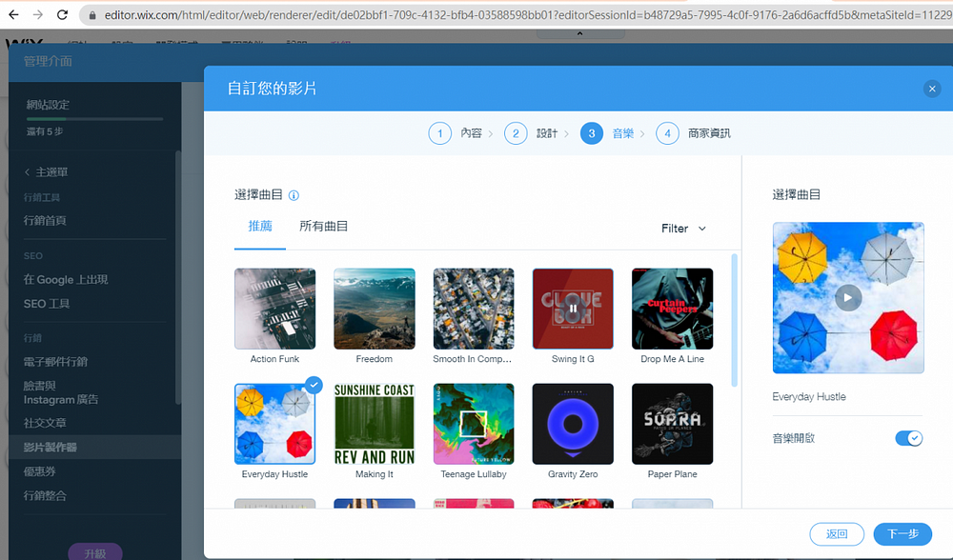Open 行銷首頁 in sidebar
The image size is (953, 560).
click(45, 221)
